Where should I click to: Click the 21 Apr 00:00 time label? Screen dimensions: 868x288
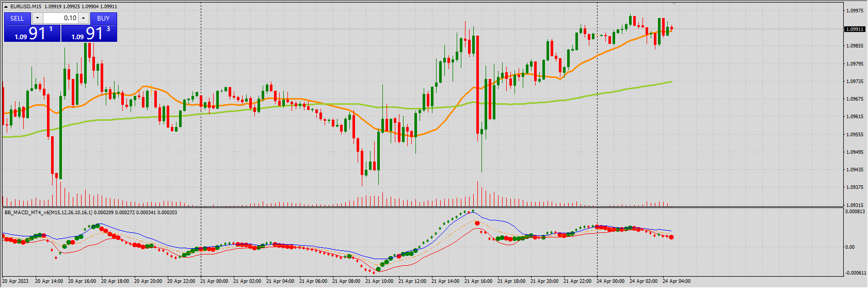214,281
